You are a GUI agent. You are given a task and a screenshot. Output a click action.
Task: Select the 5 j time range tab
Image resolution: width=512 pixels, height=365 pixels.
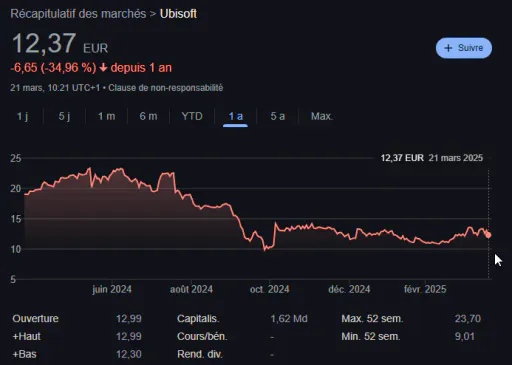point(64,116)
